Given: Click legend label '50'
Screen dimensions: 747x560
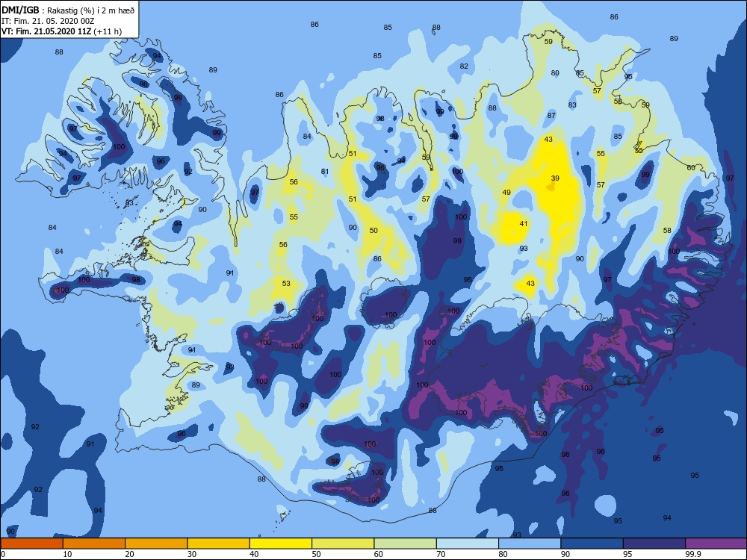Looking at the screenshot, I should coord(316,554).
